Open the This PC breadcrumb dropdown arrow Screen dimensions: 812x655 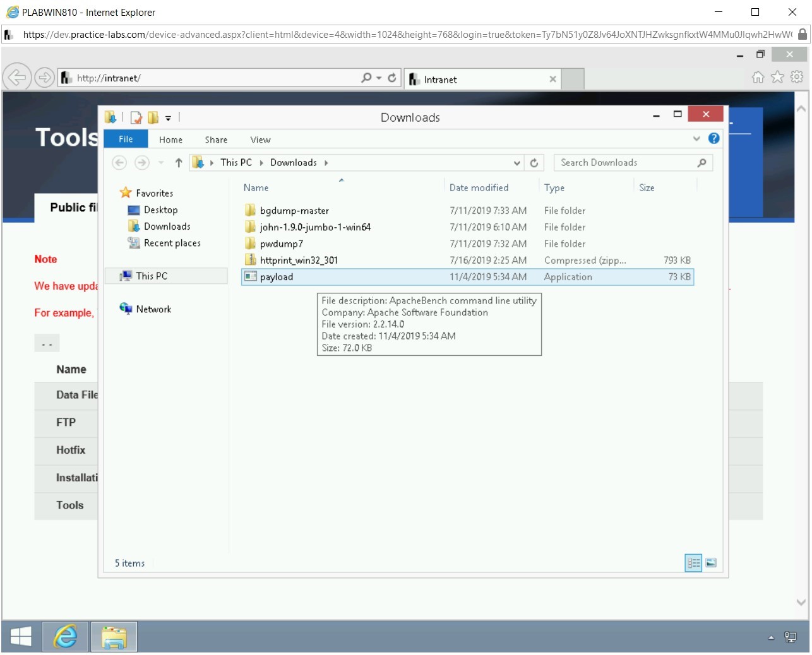[261, 162]
